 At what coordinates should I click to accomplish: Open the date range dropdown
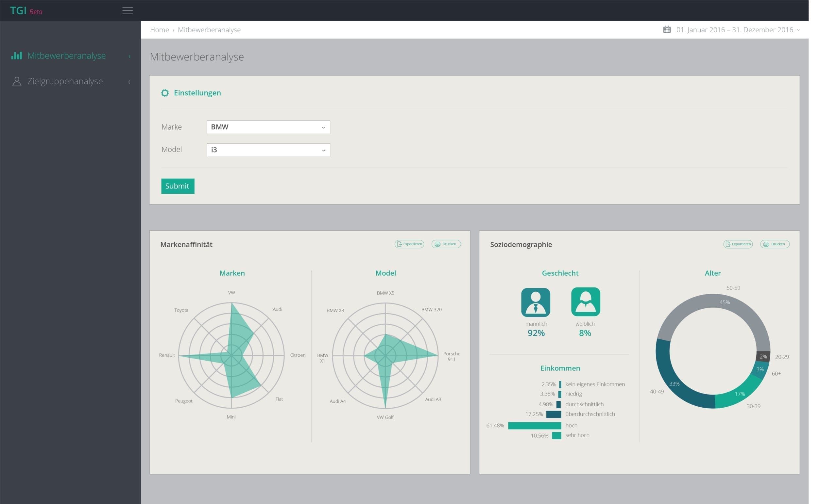pos(738,29)
